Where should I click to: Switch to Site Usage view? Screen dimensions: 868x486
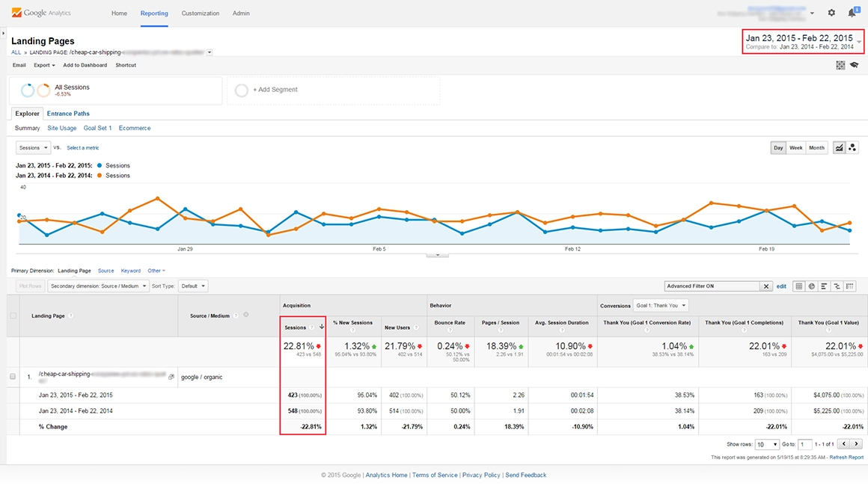point(62,129)
